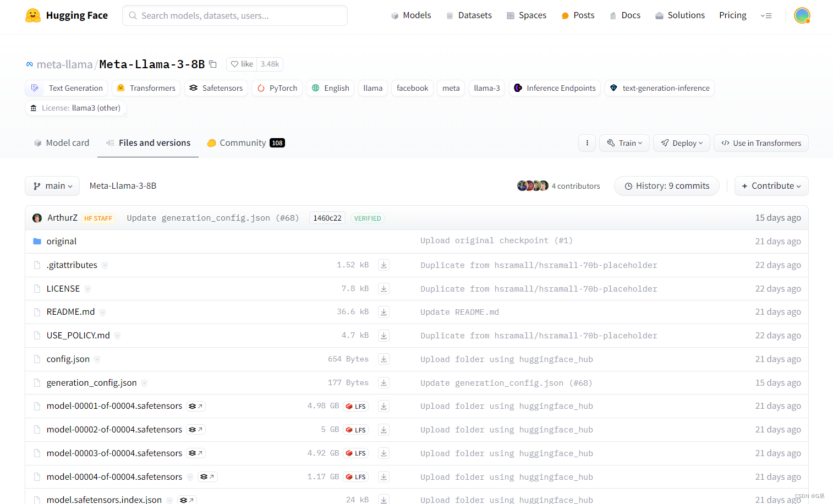This screenshot has width=833, height=504.
Task: Download the .gitattributes file
Action: (x=384, y=265)
